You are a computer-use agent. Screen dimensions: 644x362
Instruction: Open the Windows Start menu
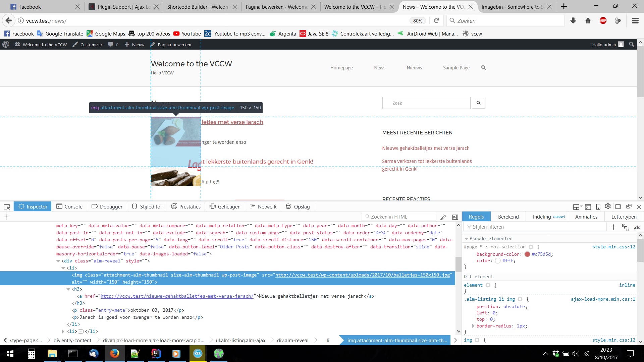(10, 354)
